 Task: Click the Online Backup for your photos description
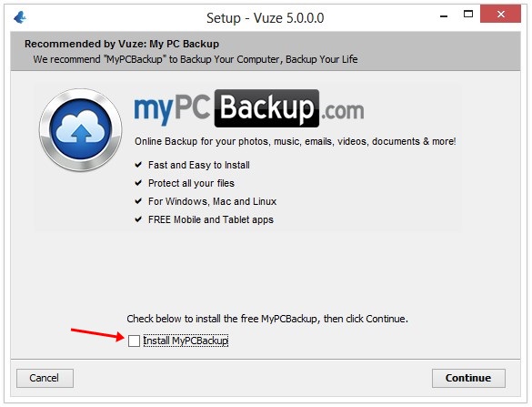(x=296, y=141)
